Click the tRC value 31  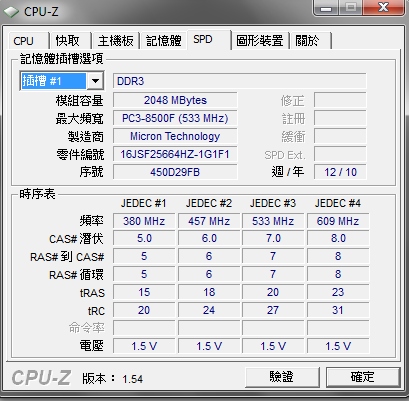click(x=338, y=310)
